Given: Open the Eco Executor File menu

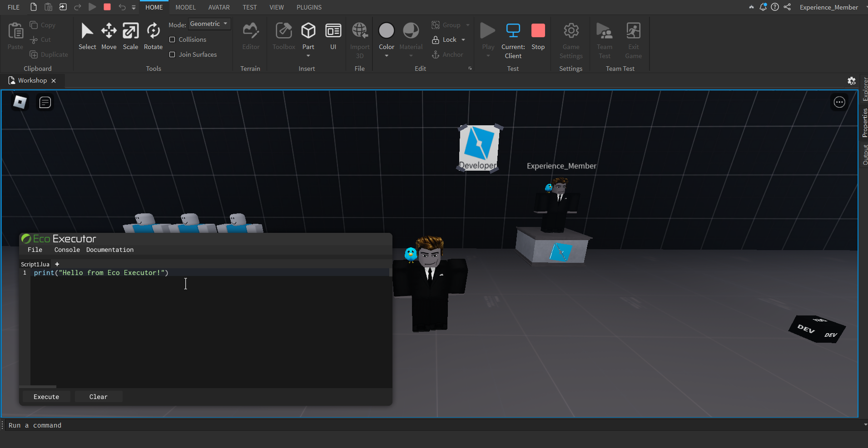Looking at the screenshot, I should pyautogui.click(x=35, y=250).
